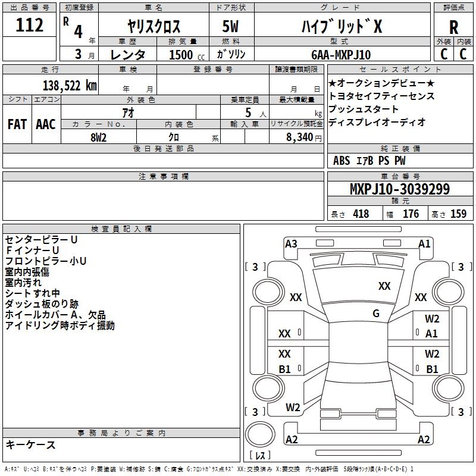Click door type 5W
The width and height of the screenshot is (476, 476).
click(230, 26)
